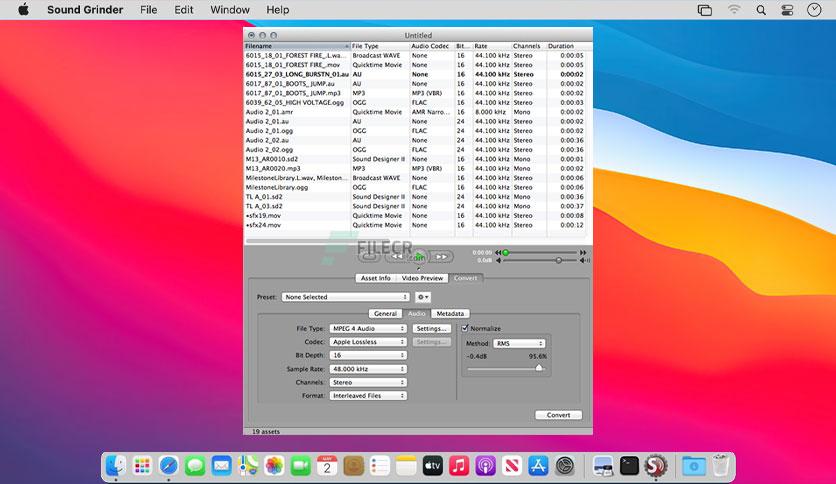Screen dimensions: 836x484
Task: Click the volume maximum speaker icon
Action: point(584,261)
